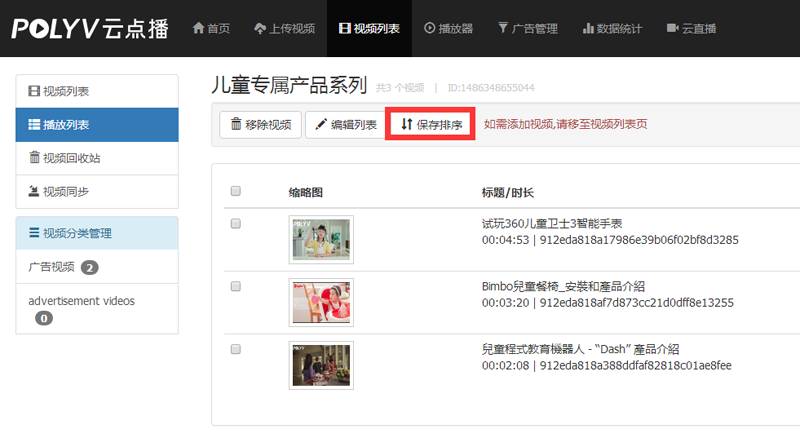Screen dimensions: 800x429
Task: Click the 移除视频 trash button
Action: pyautogui.click(x=260, y=125)
